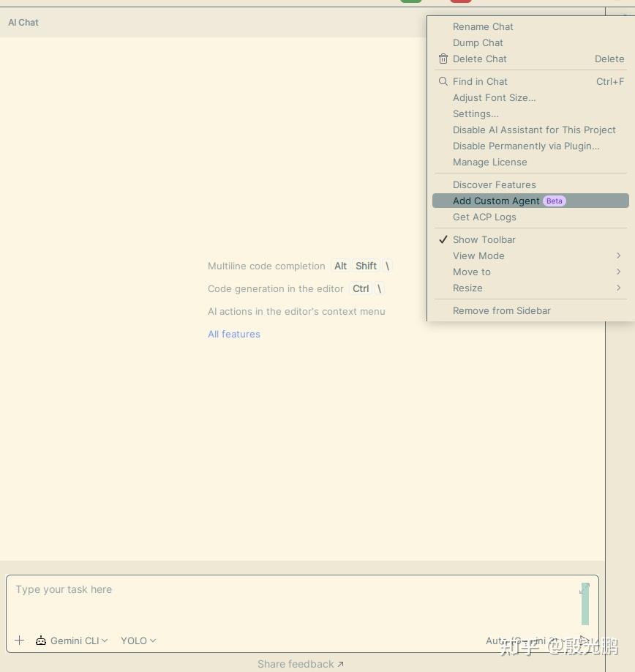
Task: Click AI actions in the editor's context menu text
Action: [296, 311]
